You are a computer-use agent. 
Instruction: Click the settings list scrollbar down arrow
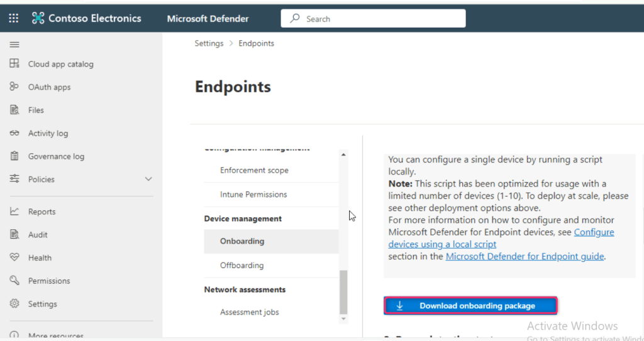(343, 319)
